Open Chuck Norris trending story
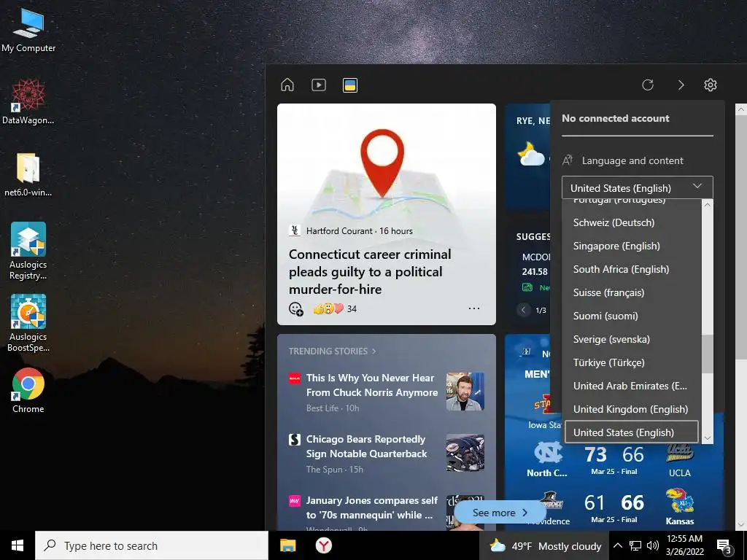 pos(371,385)
